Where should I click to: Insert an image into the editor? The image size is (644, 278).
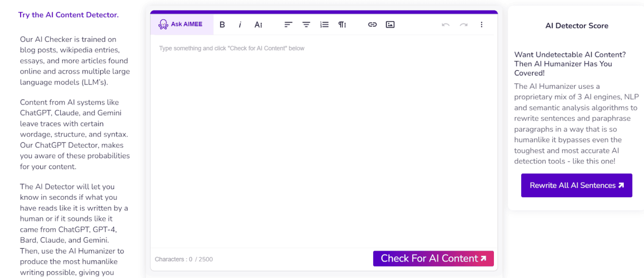coord(390,25)
